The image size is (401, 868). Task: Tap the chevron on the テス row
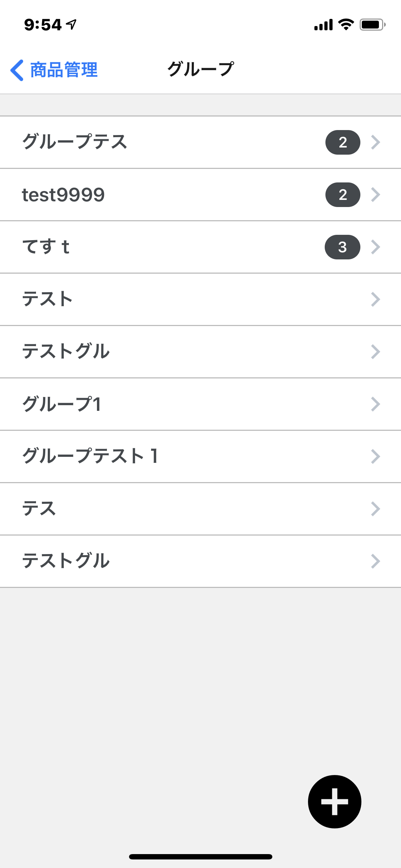(376, 509)
